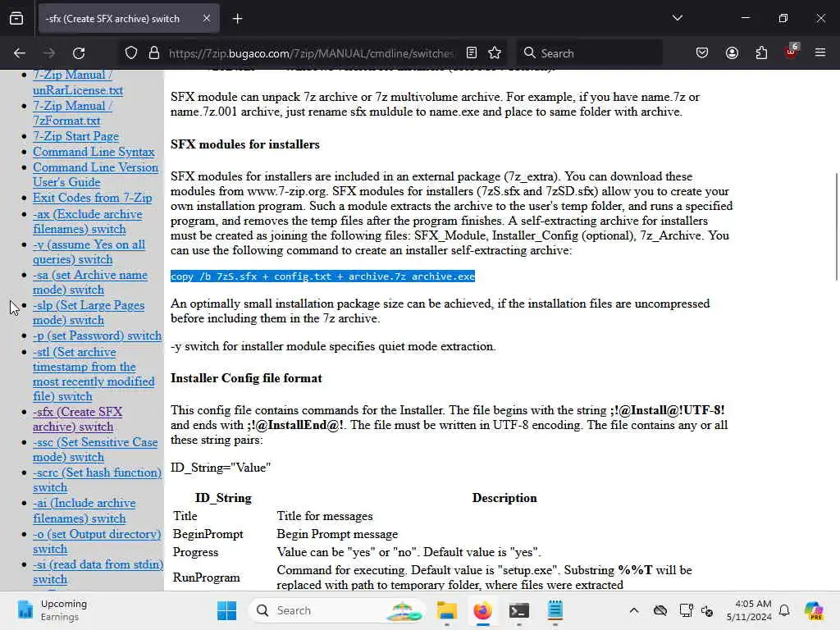Screen dimensions: 840x630
Task: Open display/network tray icon
Action: [x=686, y=610]
